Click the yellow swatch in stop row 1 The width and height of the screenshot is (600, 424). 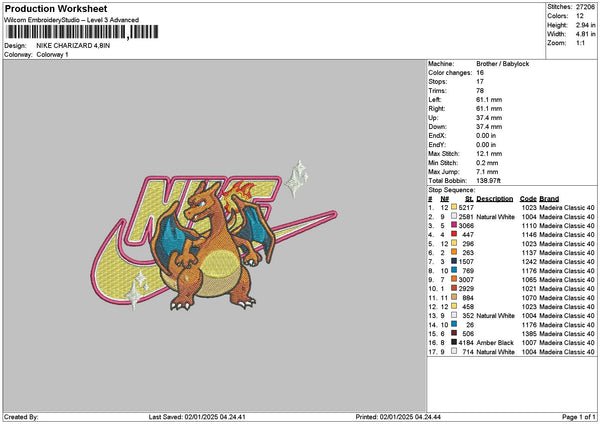tap(454, 207)
